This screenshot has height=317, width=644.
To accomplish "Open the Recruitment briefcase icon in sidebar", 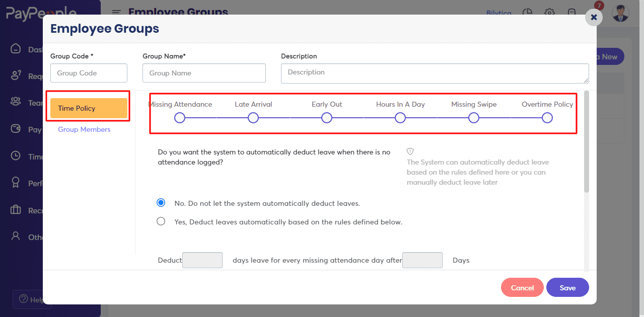I will [16, 210].
